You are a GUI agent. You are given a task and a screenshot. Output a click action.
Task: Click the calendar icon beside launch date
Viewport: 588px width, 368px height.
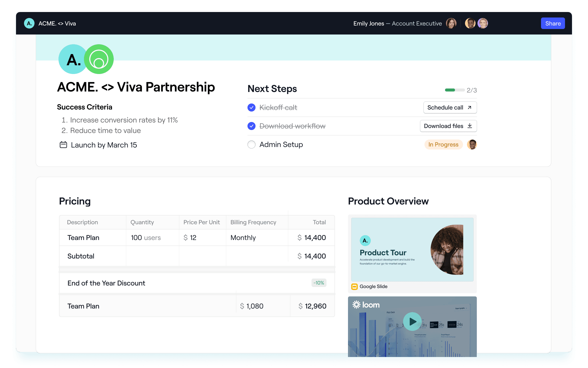click(63, 145)
